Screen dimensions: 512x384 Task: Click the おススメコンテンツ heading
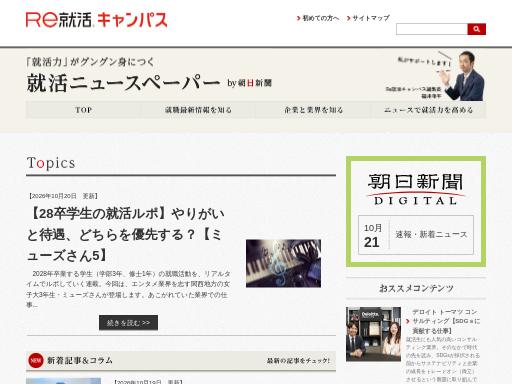coord(416,288)
